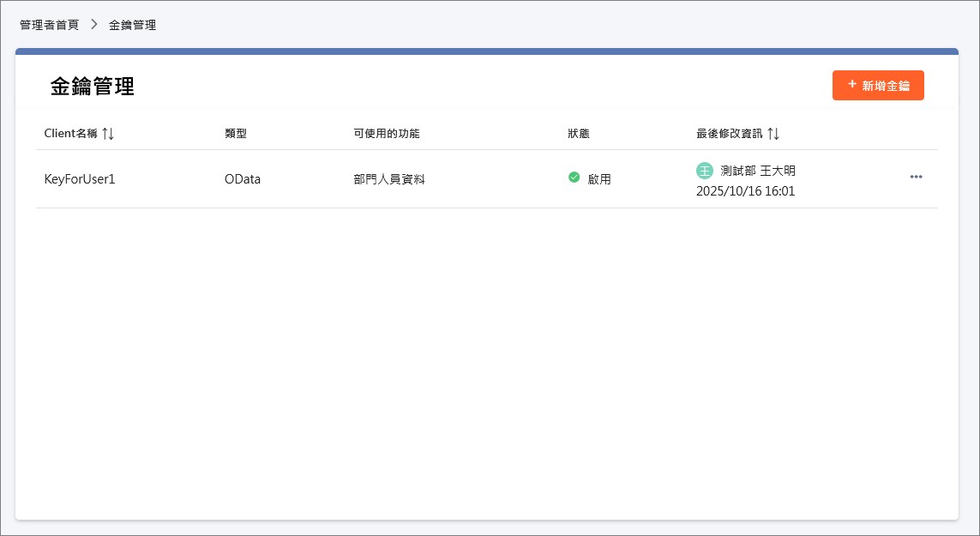Click the 2025/10/16 16:01 timestamp
980x536 pixels.
(x=745, y=191)
